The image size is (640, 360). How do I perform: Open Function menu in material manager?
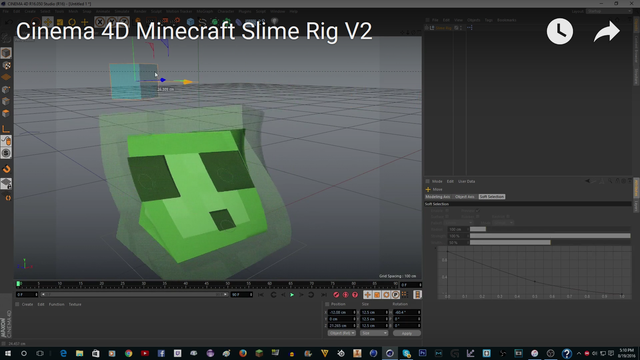pyautogui.click(x=56, y=304)
